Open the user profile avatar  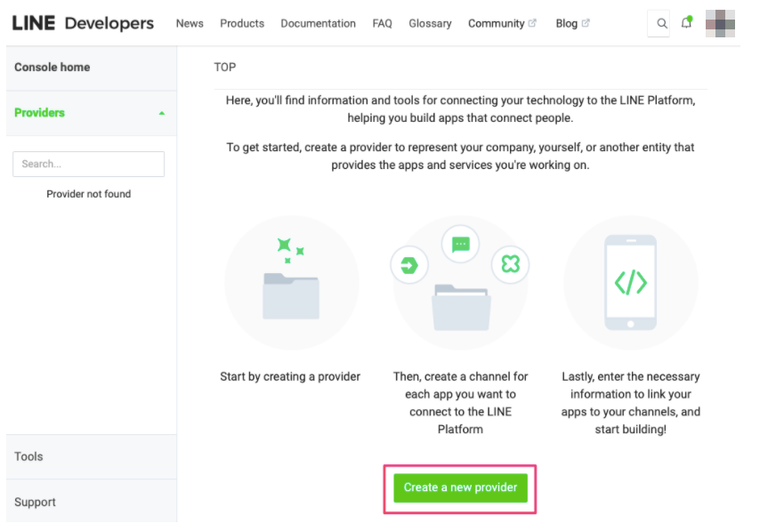(720, 23)
